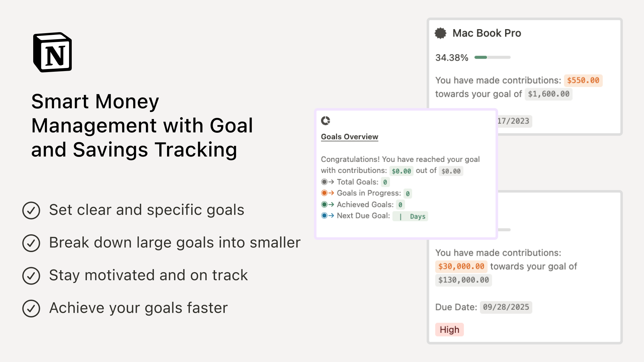Toggle checkmark next to Break down large goals
The image size is (644, 362).
pos(31,243)
